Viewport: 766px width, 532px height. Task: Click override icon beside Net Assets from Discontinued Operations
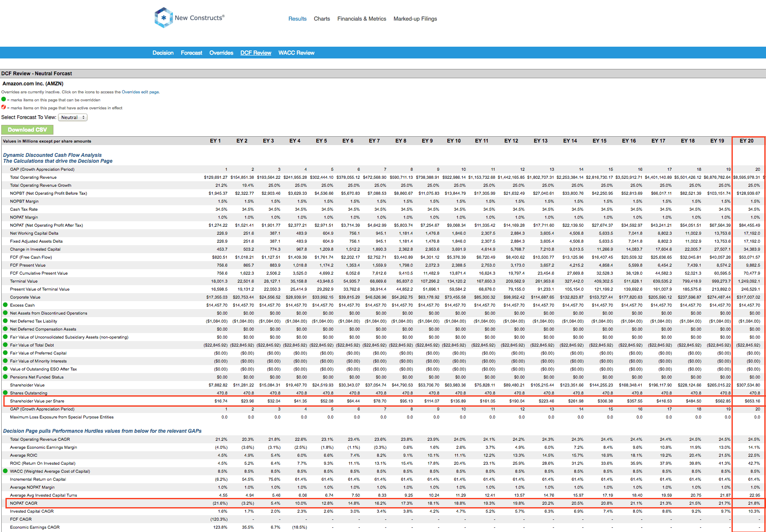(x=5, y=313)
